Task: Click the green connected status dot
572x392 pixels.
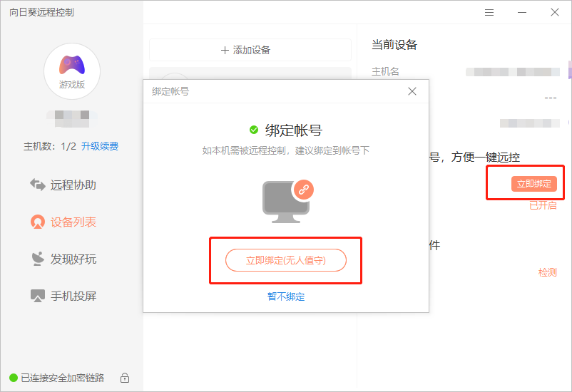Action: click(14, 378)
